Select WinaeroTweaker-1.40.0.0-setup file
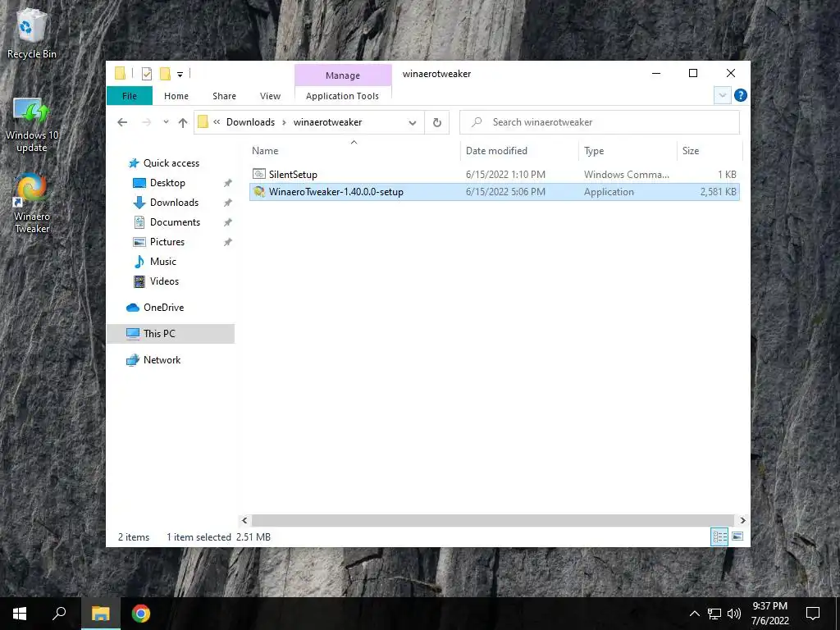The width and height of the screenshot is (840, 630). [494, 192]
